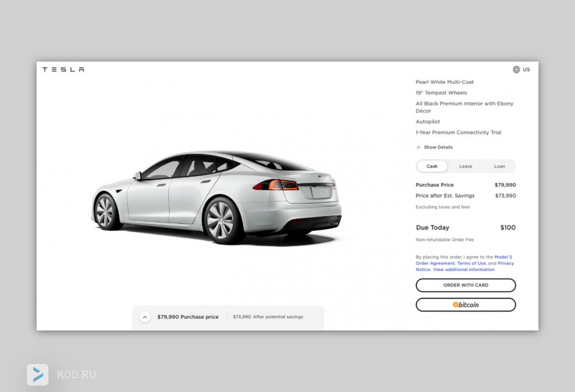The width and height of the screenshot is (575, 392).
Task: Select the KOD.RU arrow logo icon
Action: pyautogui.click(x=38, y=375)
